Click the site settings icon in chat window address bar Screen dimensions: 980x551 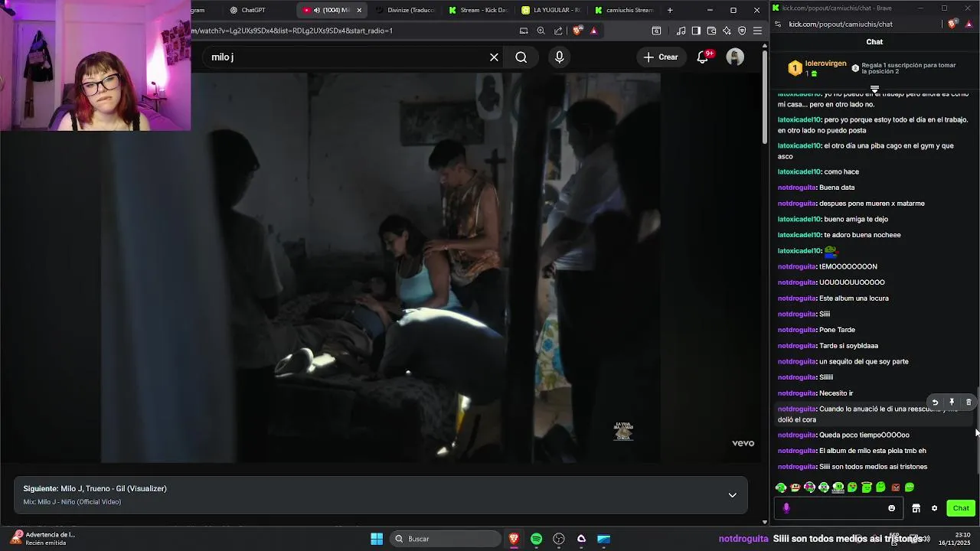point(778,24)
